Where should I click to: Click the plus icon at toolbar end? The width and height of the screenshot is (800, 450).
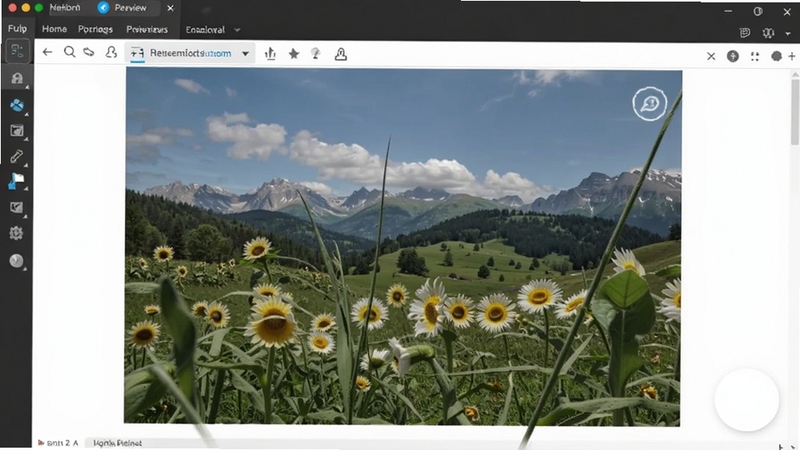[792, 56]
